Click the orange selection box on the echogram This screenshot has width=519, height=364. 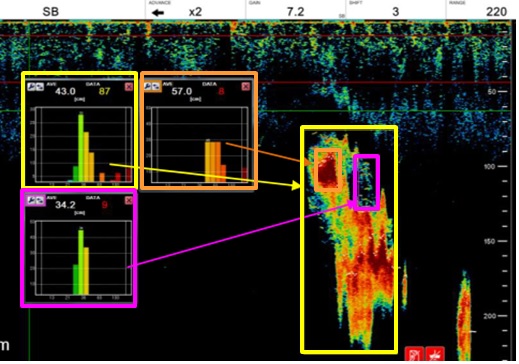[x=328, y=170]
